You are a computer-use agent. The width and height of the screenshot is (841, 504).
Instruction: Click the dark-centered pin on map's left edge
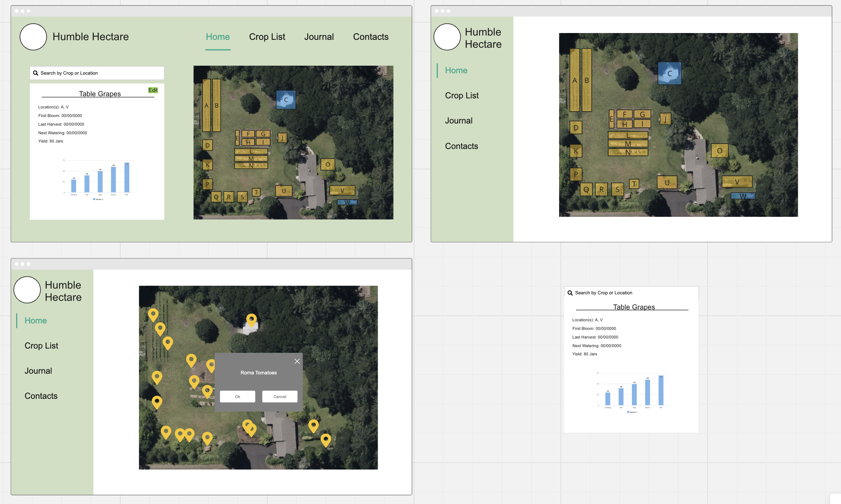157,401
